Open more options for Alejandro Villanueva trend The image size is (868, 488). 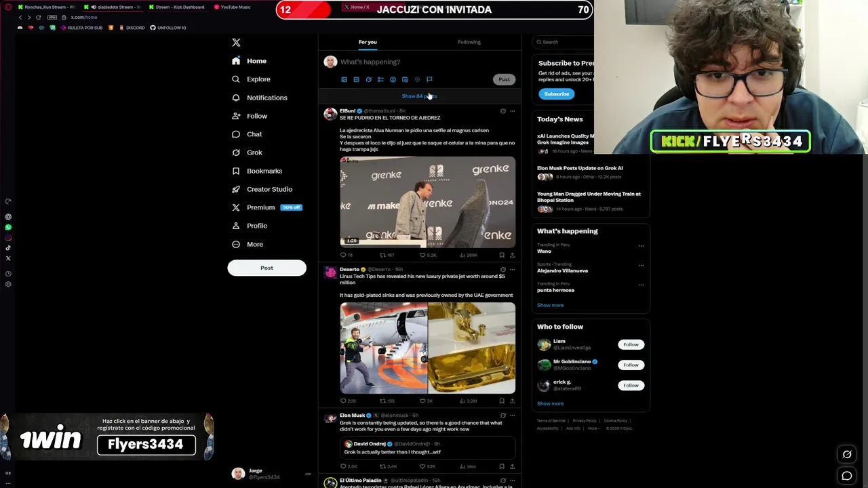[641, 265]
